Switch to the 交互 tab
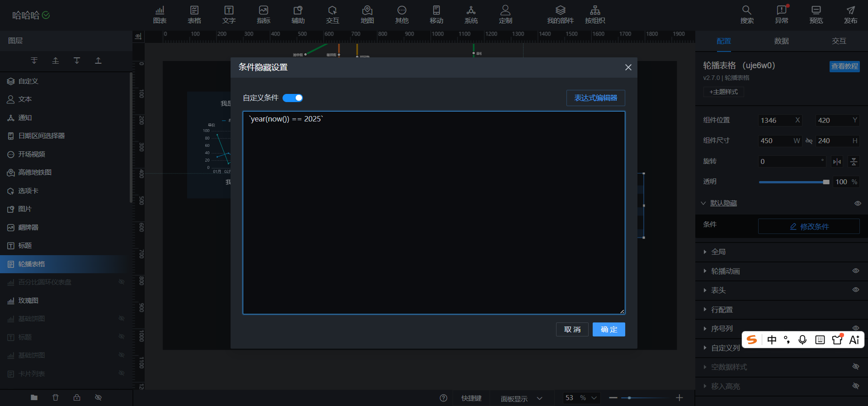Image resolution: width=868 pixels, height=406 pixels. tap(839, 41)
